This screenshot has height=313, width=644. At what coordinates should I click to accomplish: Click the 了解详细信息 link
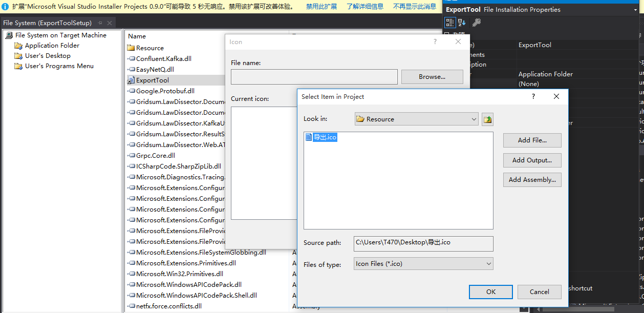click(x=365, y=7)
